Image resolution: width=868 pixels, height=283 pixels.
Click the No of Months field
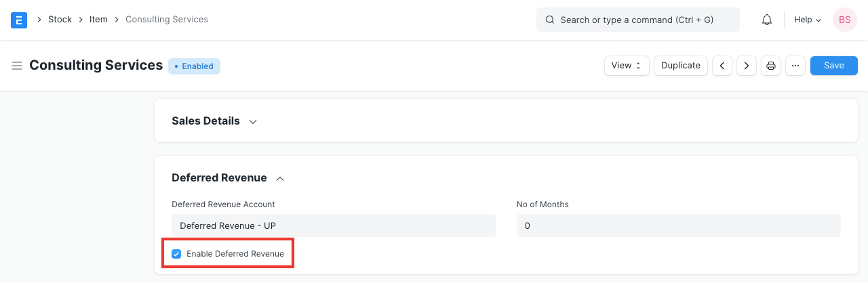678,225
